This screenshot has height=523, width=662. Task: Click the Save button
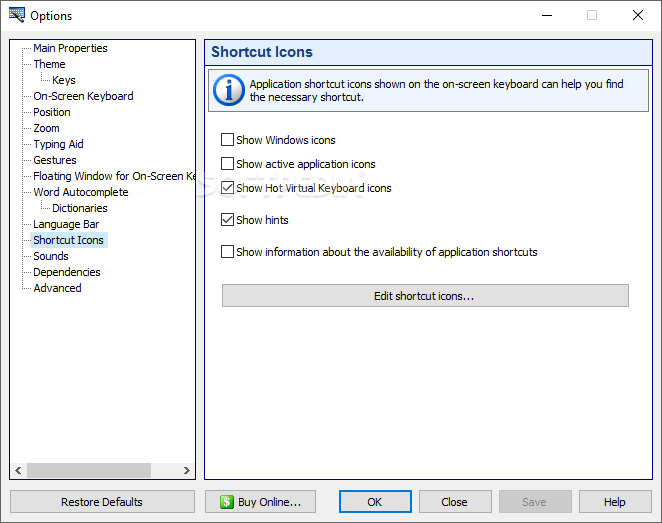pyautogui.click(x=535, y=502)
